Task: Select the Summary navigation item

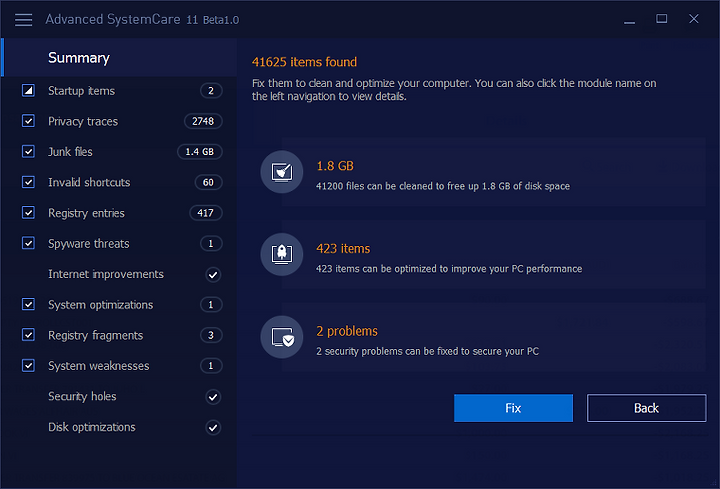Action: 119,57
